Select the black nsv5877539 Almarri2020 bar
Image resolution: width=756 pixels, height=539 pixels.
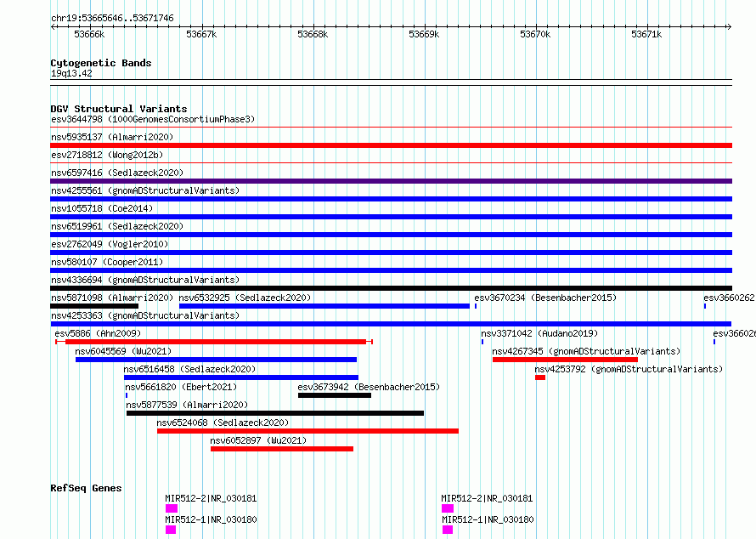click(x=275, y=413)
